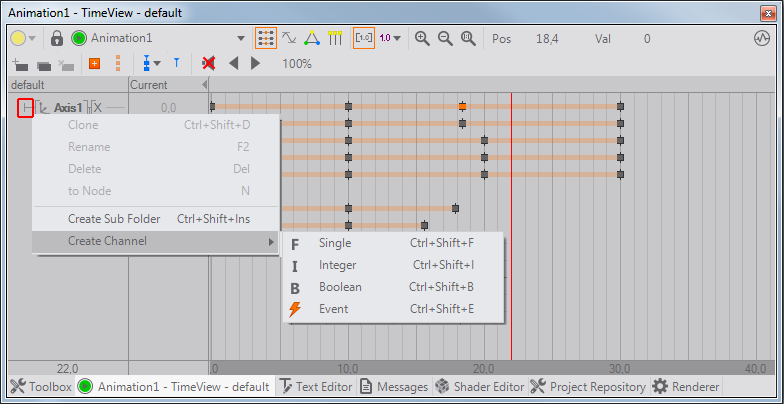The width and height of the screenshot is (784, 404).
Task: Click the zoom out magnifier icon
Action: (445, 38)
